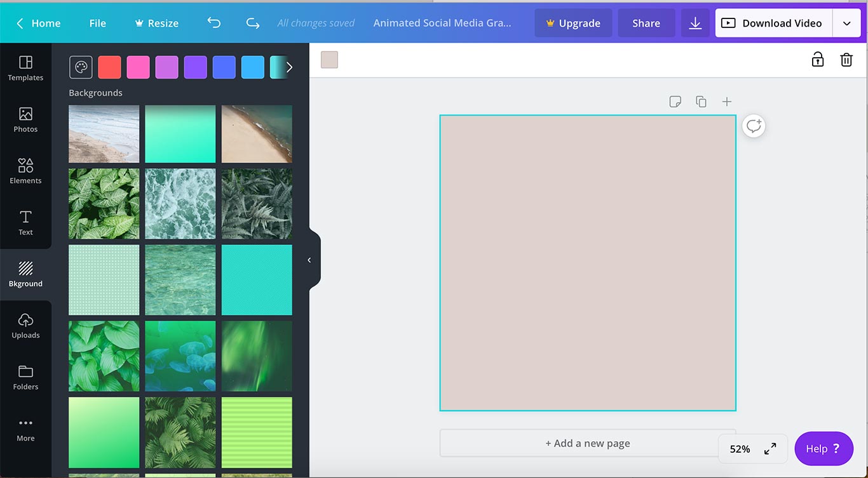Click Download Video button
Image resolution: width=868 pixels, height=478 pixels.
click(774, 23)
